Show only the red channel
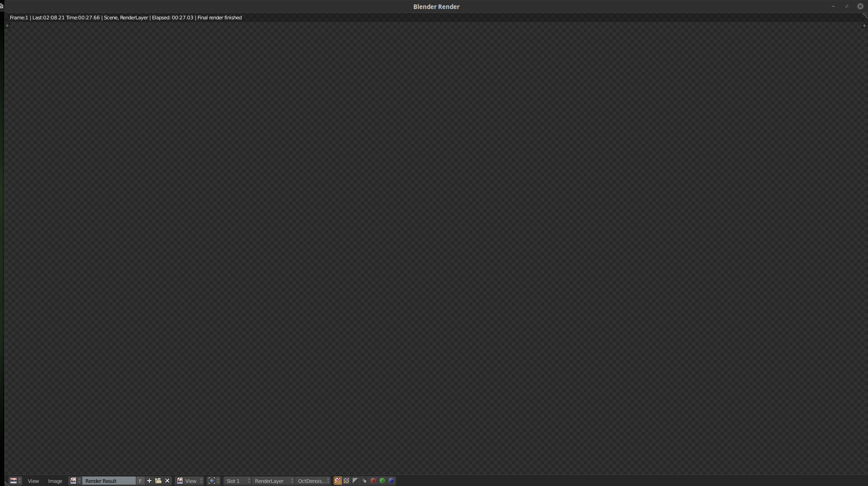Image resolution: width=868 pixels, height=486 pixels. tap(373, 481)
